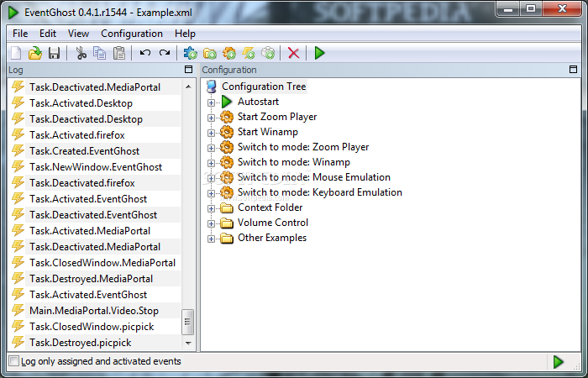
Task: Click the maximize icon of Log panel
Action: click(x=189, y=70)
